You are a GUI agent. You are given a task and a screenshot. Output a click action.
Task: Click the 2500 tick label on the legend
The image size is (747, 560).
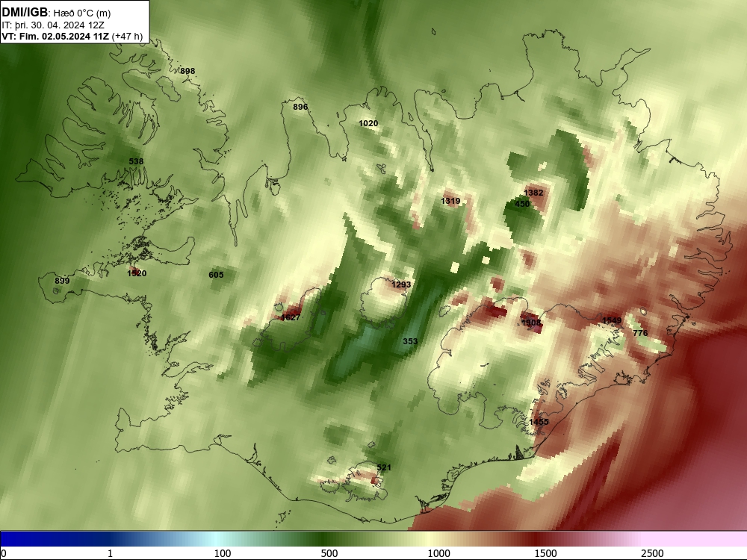[652, 553]
